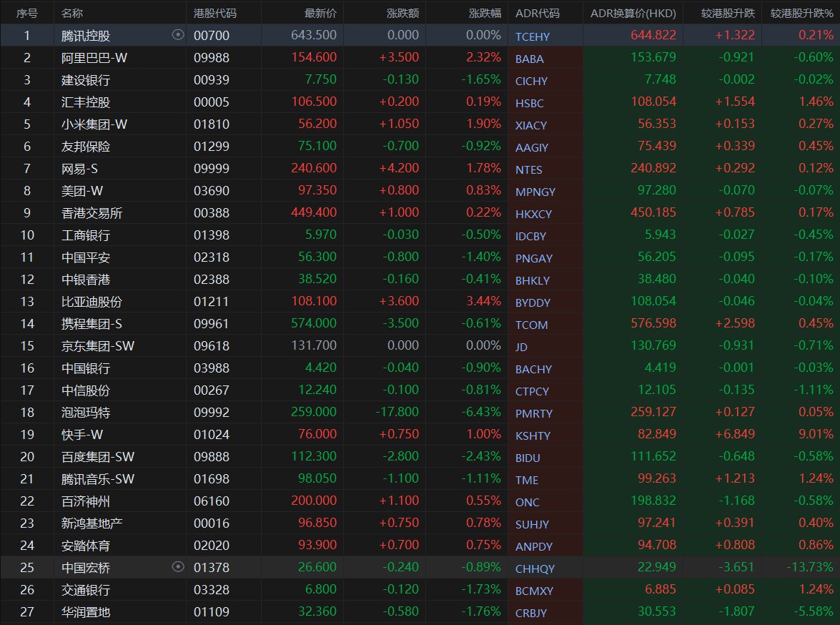This screenshot has width=840, height=625.
Task: Click ADR code PNGAY
Action: (533, 258)
